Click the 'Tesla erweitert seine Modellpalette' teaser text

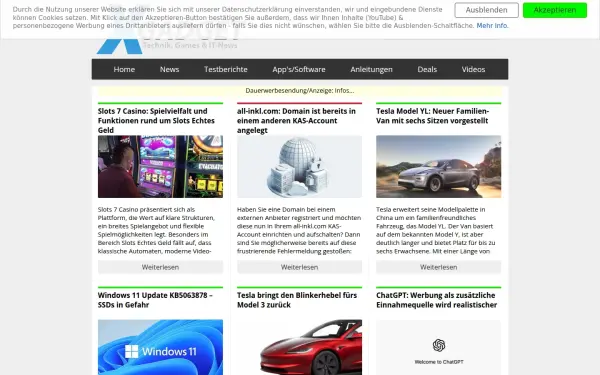coord(436,230)
